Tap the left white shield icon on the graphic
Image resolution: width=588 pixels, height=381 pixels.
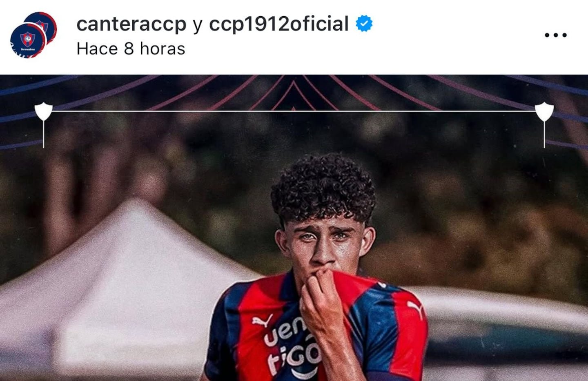43,111
